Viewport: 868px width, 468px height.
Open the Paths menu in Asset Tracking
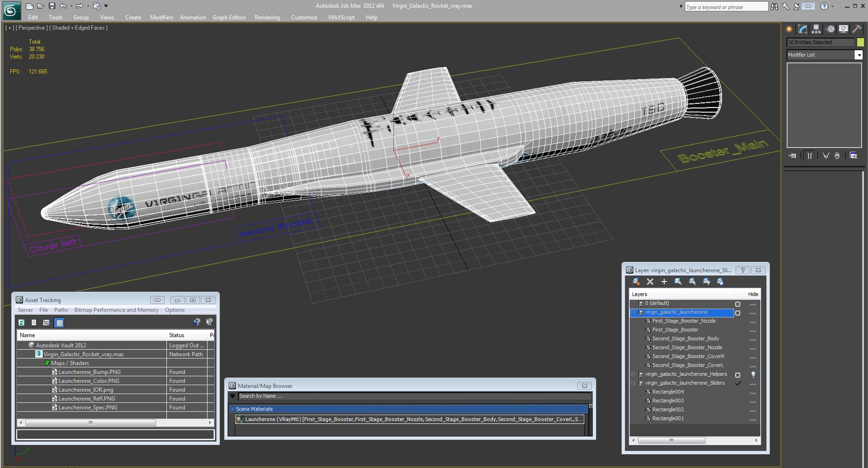click(x=61, y=310)
